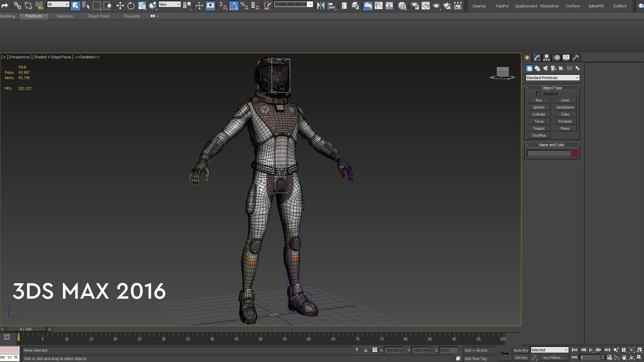Open the Modify command panel tab
The height and width of the screenshot is (362, 644).
(x=537, y=58)
